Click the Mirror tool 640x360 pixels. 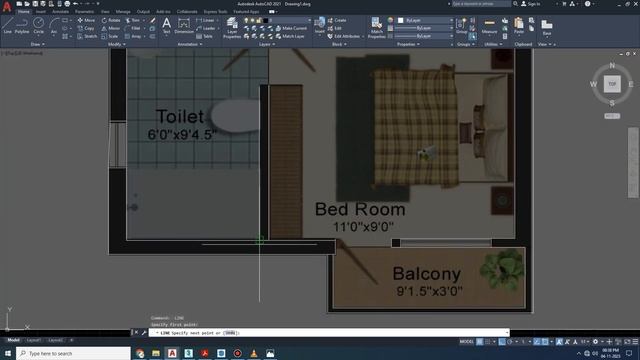click(111, 28)
